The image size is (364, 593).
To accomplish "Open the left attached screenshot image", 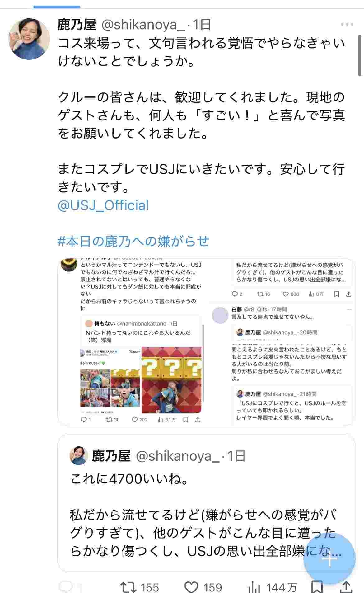I will tap(133, 342).
